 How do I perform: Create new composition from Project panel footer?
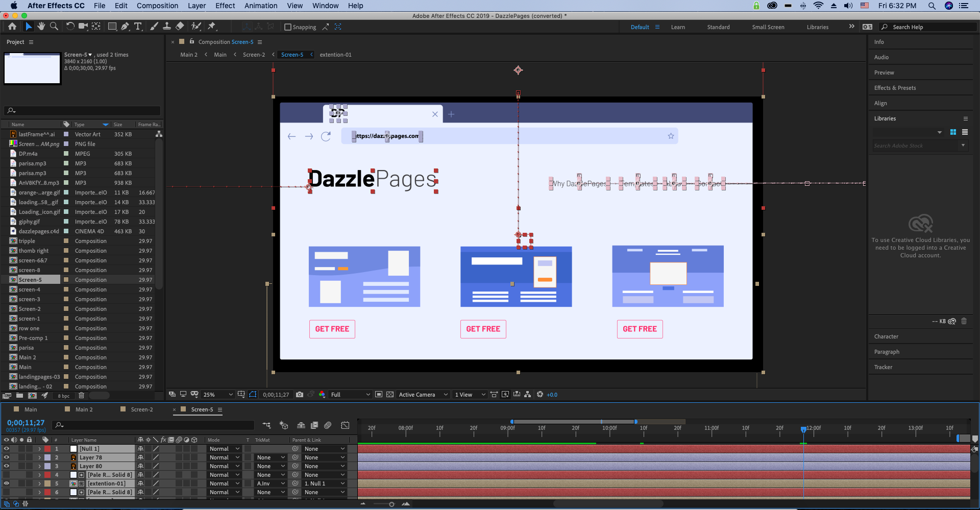pyautogui.click(x=32, y=396)
